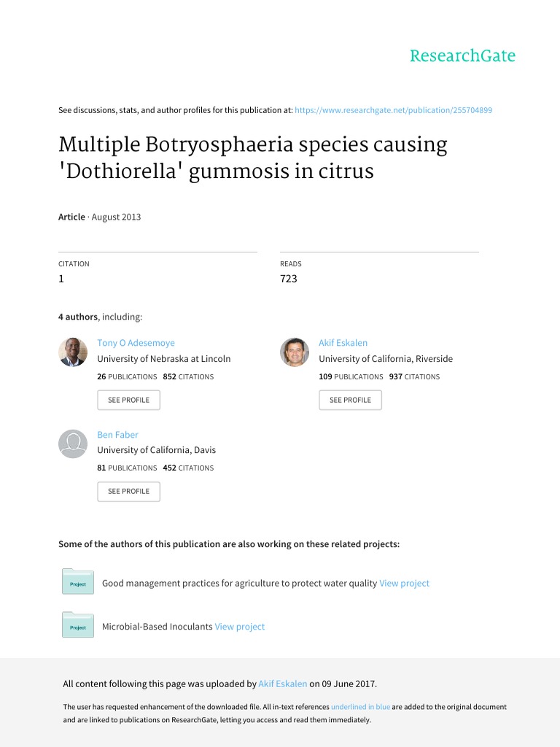Click Akif Eskalen's profile photo
Viewport: 560px width, 747px height.
click(x=295, y=352)
